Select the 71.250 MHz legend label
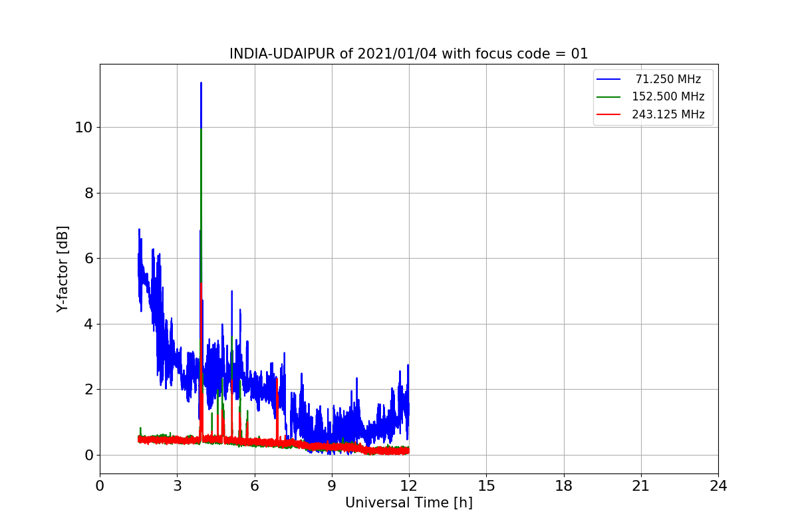This screenshot has height=532, width=798. pyautogui.click(x=668, y=79)
